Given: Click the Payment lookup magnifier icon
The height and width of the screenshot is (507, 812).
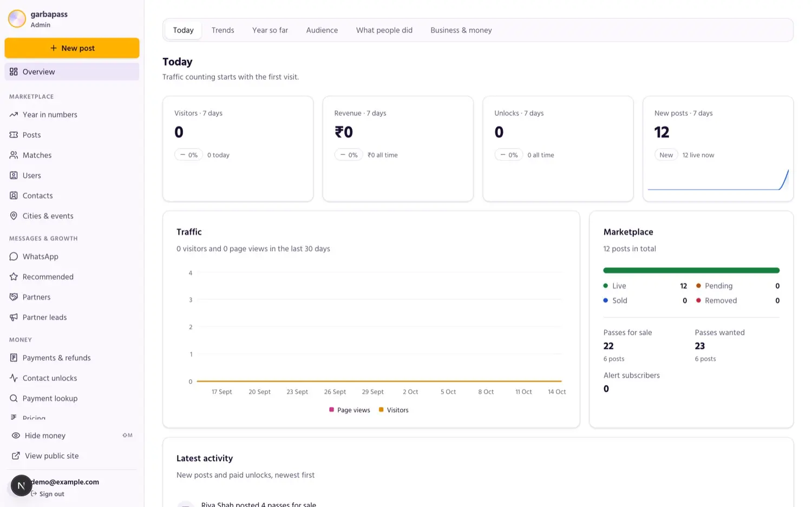Looking at the screenshot, I should coord(14,398).
